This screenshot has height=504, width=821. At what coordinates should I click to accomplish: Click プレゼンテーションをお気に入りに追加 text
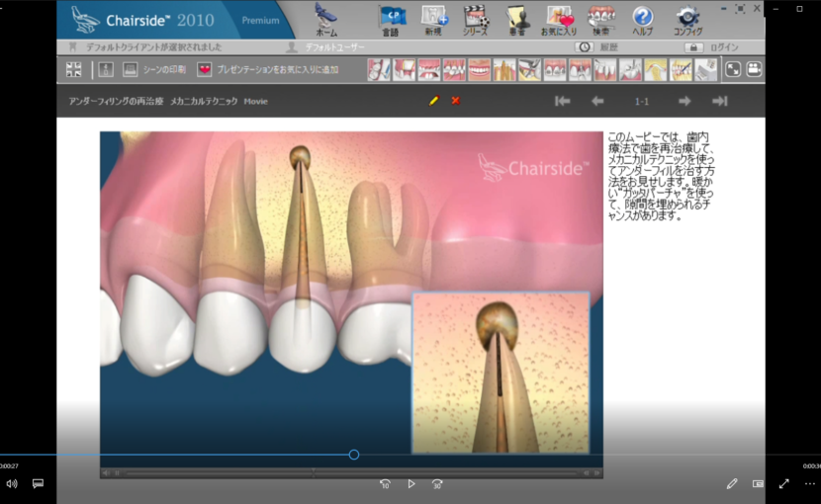(278, 69)
